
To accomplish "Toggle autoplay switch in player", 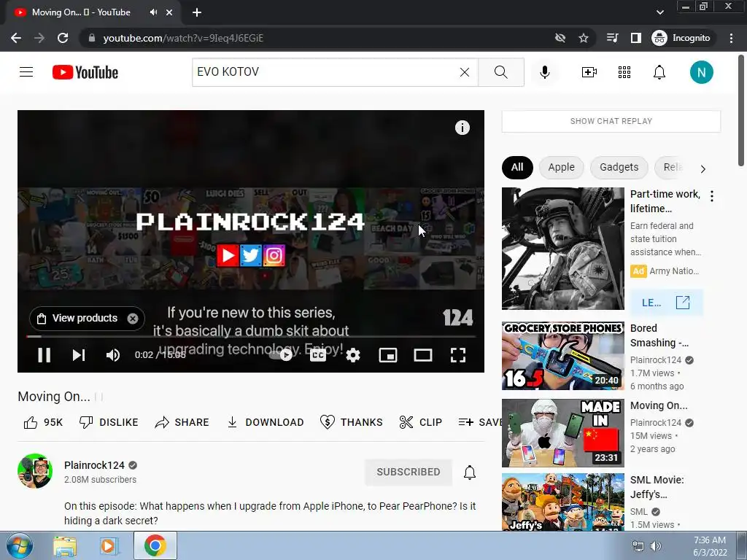I will click(281, 355).
